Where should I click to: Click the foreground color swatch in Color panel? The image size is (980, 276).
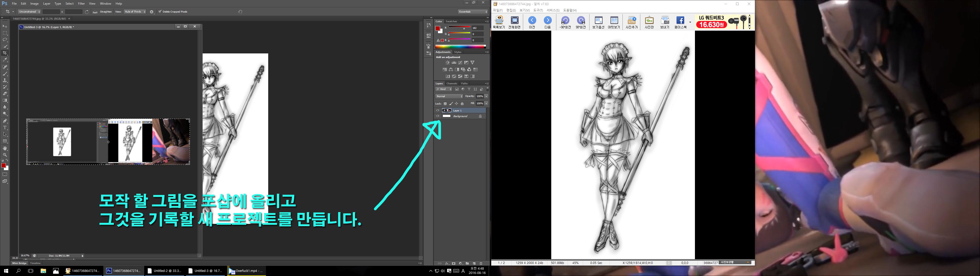pos(438,29)
